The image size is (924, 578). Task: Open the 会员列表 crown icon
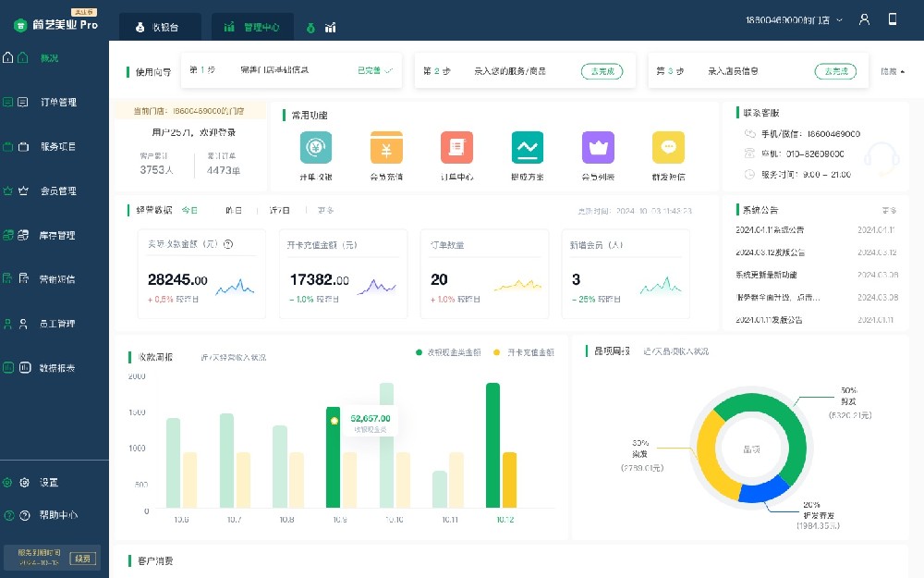598,148
